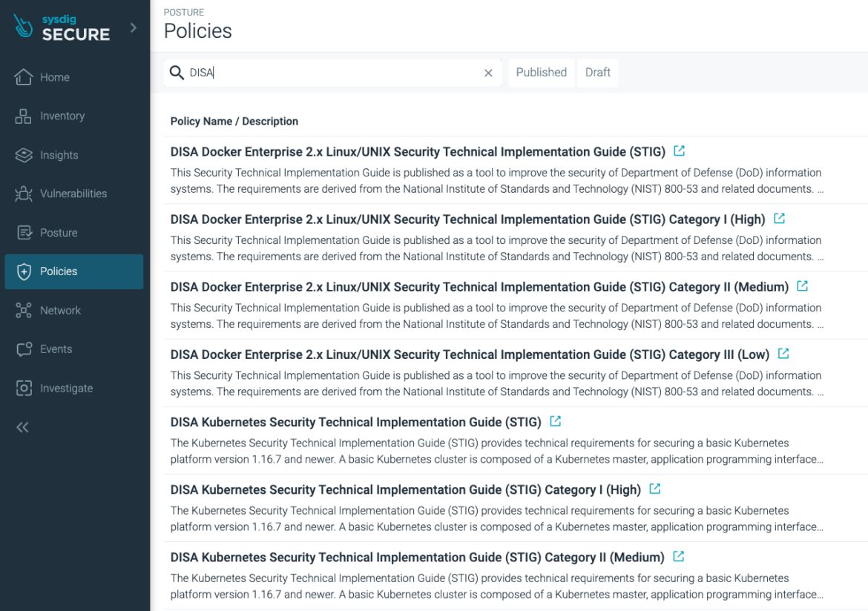
Task: Open external link for DISA Kubernetes STIG policy
Action: tap(555, 420)
